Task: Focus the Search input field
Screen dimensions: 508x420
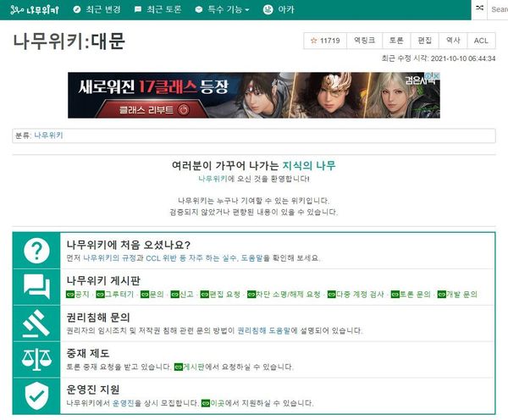Action: 499,9
